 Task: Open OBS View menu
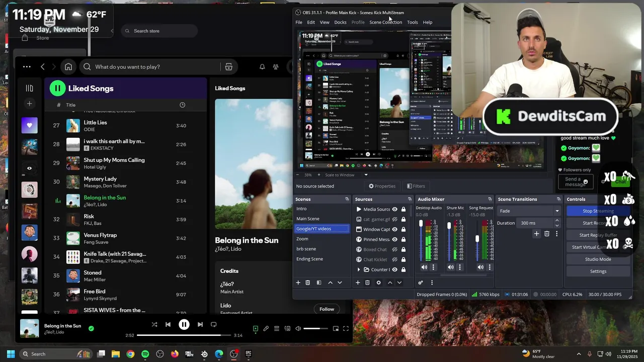[x=325, y=22]
